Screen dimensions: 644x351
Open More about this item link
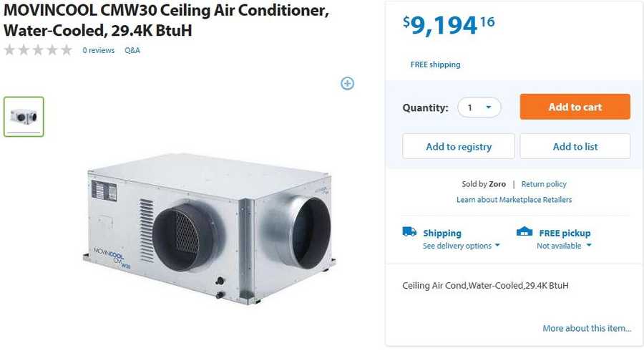pos(587,329)
